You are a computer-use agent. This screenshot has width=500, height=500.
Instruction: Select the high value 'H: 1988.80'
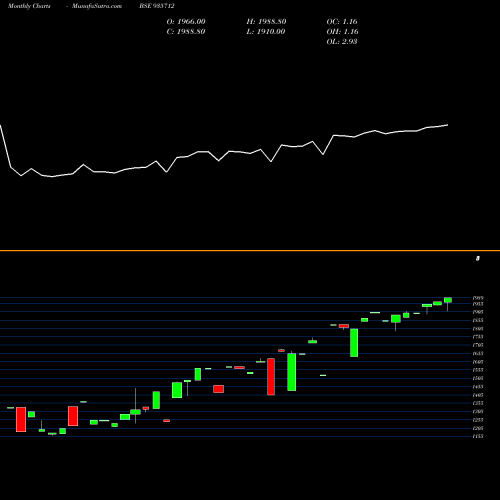[x=266, y=22]
